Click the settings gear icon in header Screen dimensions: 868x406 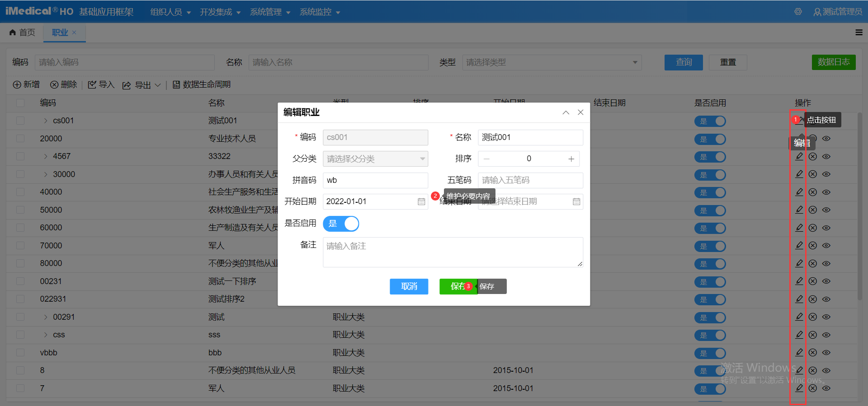point(798,12)
